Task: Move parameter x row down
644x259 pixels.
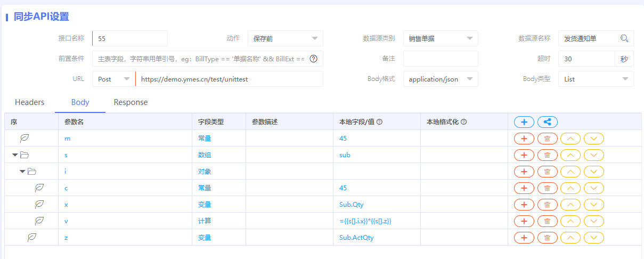Action: pyautogui.click(x=594, y=205)
